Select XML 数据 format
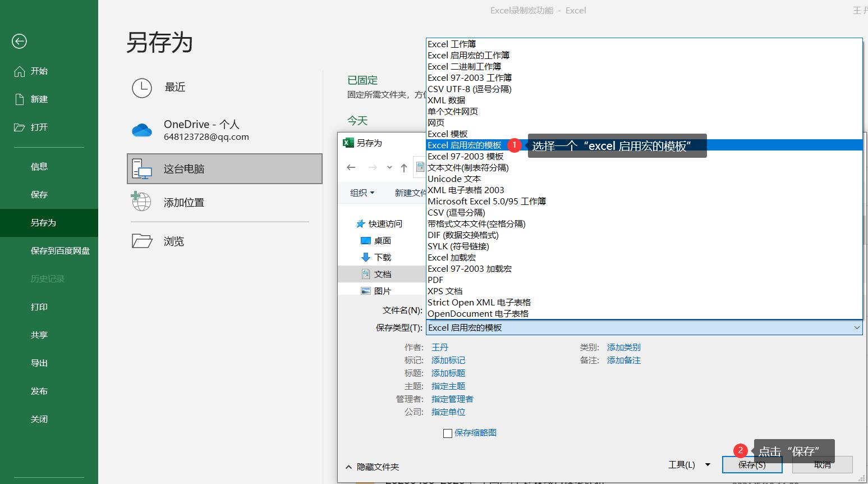868x484 pixels. click(644, 100)
